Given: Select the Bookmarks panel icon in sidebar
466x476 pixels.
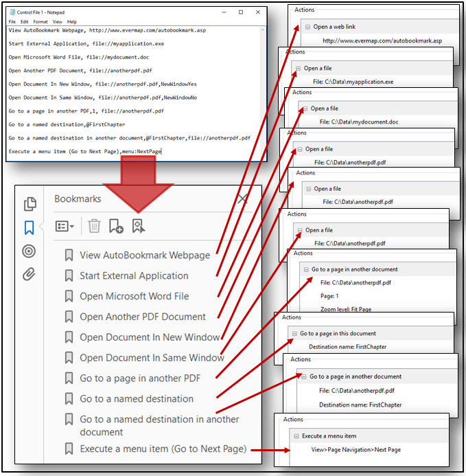Looking at the screenshot, I should click(x=29, y=227).
